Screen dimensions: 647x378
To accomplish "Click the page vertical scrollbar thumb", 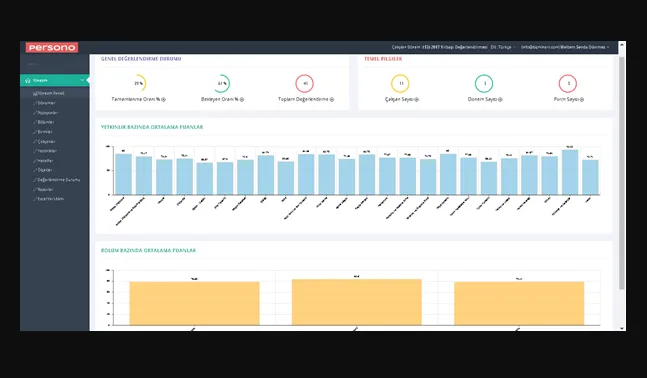I will 622,173.
